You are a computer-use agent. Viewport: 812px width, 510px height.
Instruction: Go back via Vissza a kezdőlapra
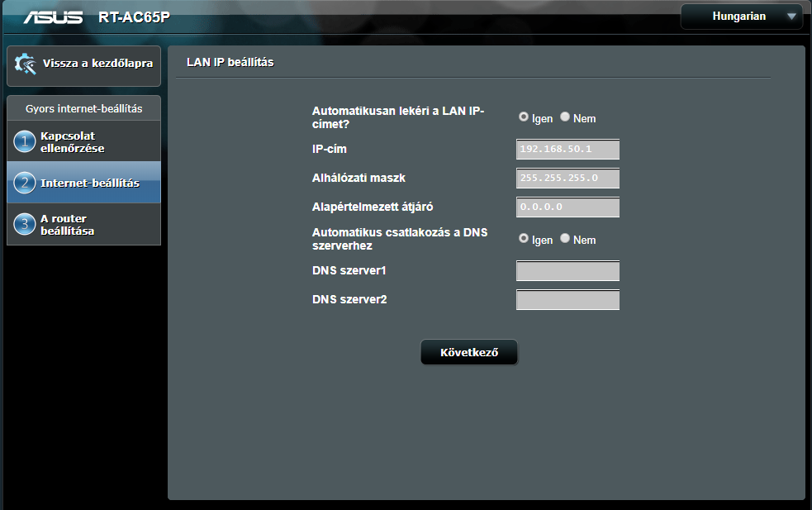pyautogui.click(x=84, y=66)
